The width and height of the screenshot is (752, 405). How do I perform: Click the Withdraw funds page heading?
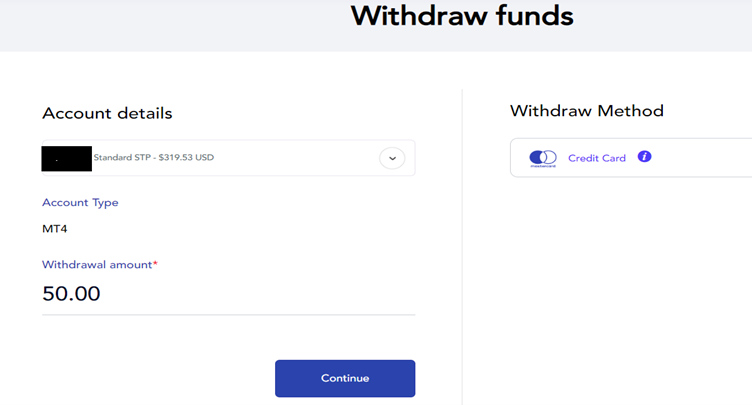[462, 17]
